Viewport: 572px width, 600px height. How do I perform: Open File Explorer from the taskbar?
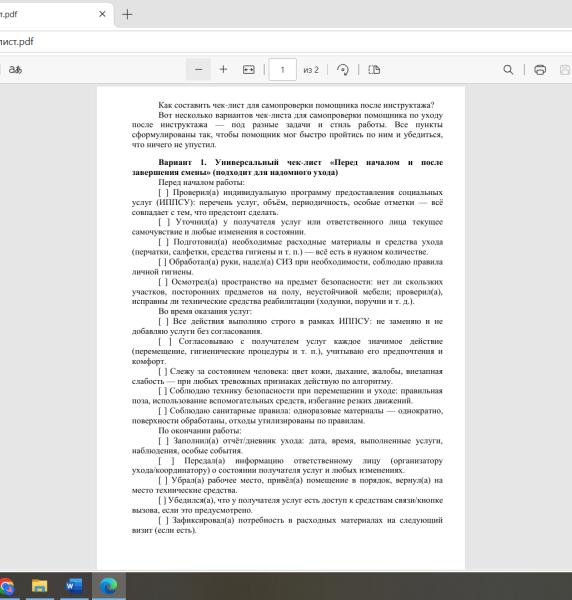pos(39,586)
